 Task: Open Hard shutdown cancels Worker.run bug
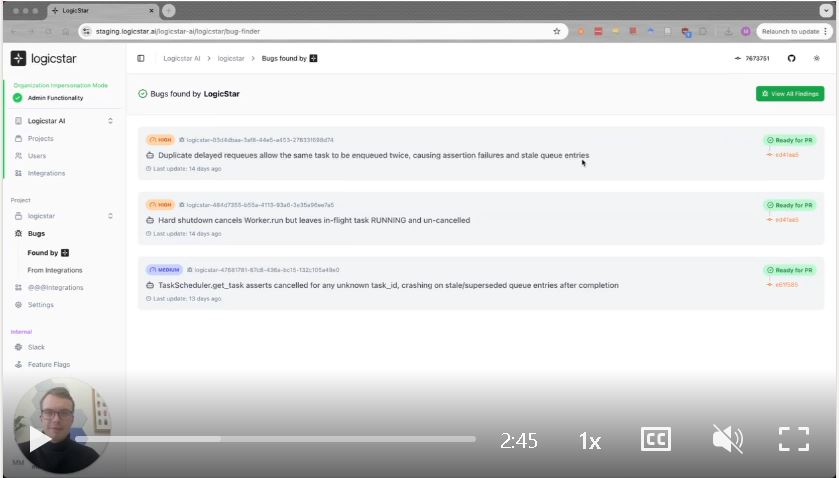[x=314, y=220]
